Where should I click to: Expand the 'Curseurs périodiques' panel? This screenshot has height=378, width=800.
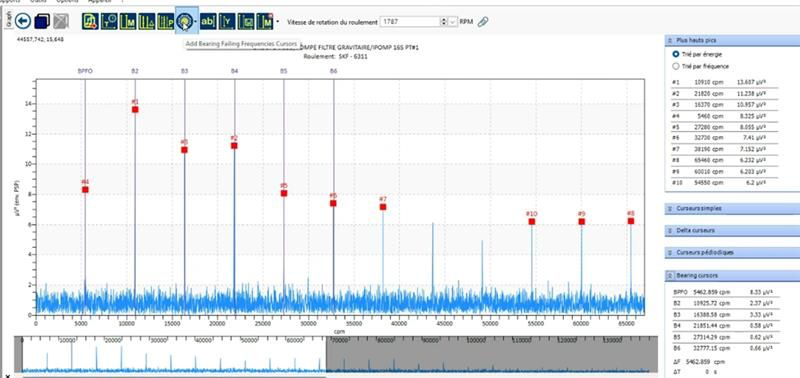[x=670, y=253]
